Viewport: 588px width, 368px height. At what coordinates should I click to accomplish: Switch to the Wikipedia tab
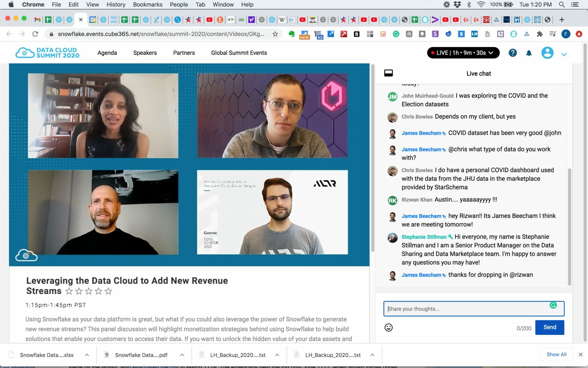point(282,20)
